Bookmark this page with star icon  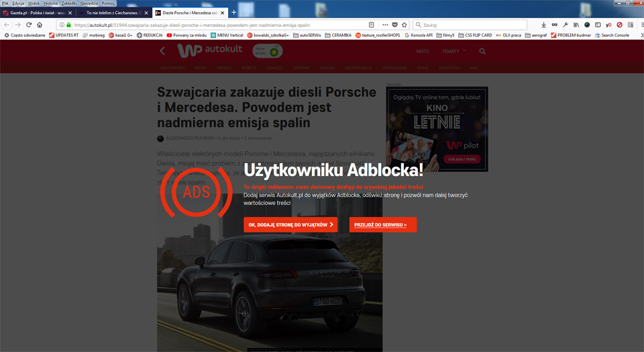(x=404, y=25)
